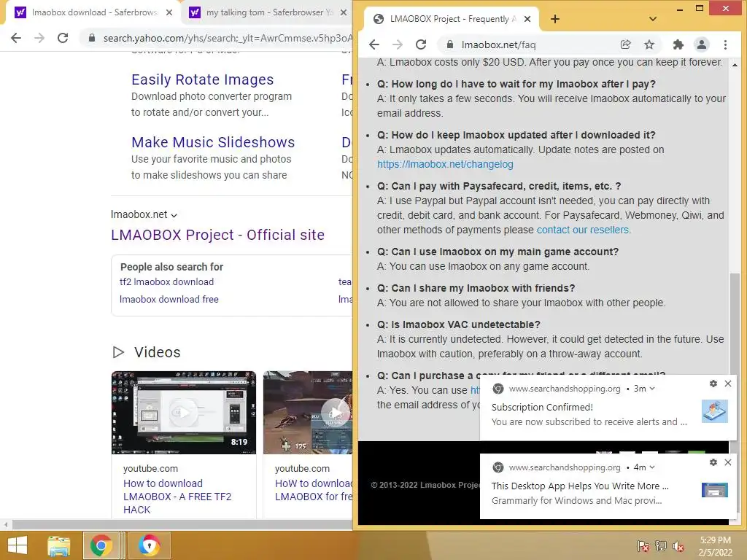Click the scroll-up arrow on FAQ page
This screenshot has width=747, height=560.
click(x=735, y=65)
